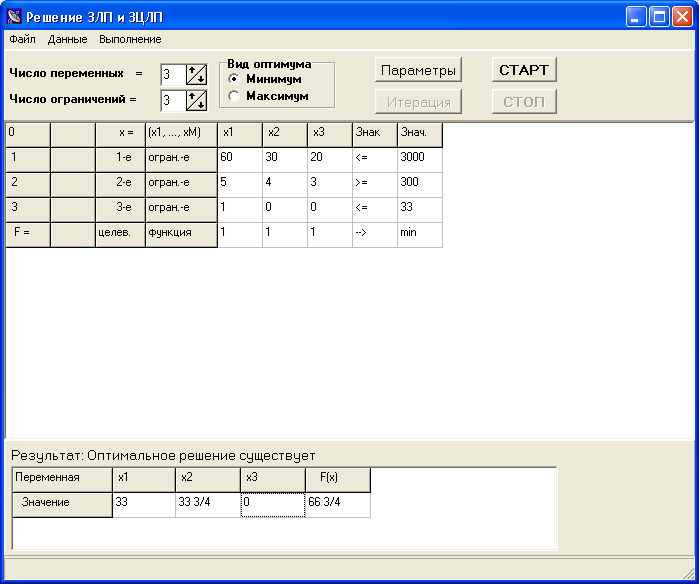699x584 pixels.
Task: Click the x3 column header in constraint table
Action: (330, 135)
